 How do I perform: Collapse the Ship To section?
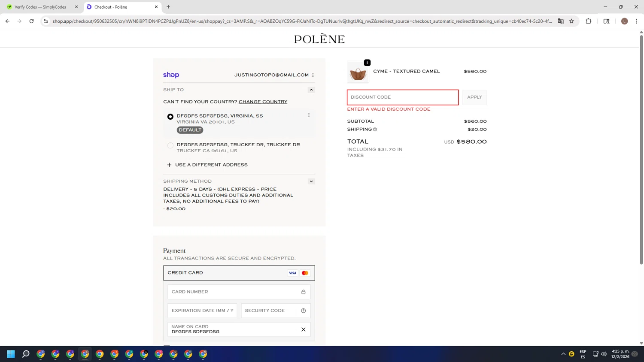(311, 90)
